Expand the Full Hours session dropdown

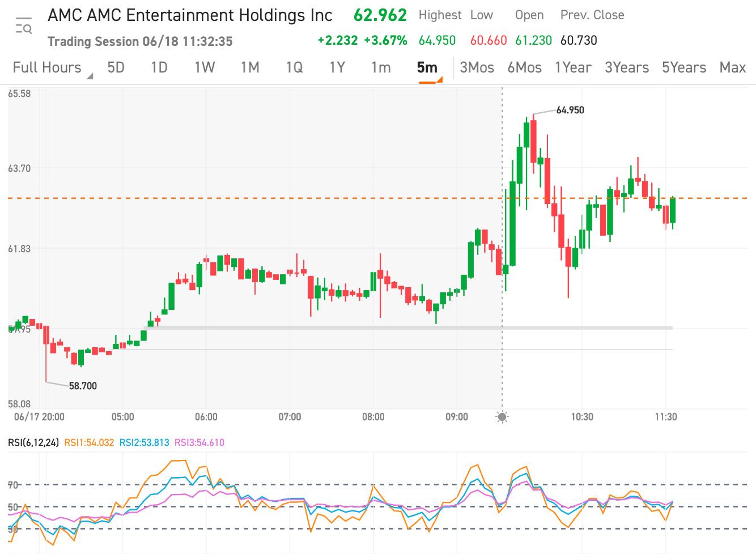coord(52,67)
